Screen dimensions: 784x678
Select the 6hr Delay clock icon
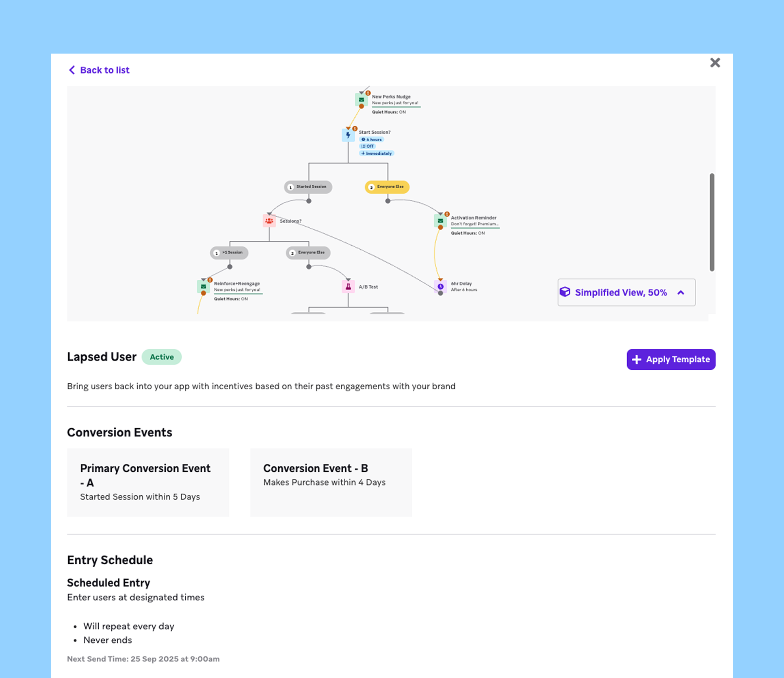(440, 286)
